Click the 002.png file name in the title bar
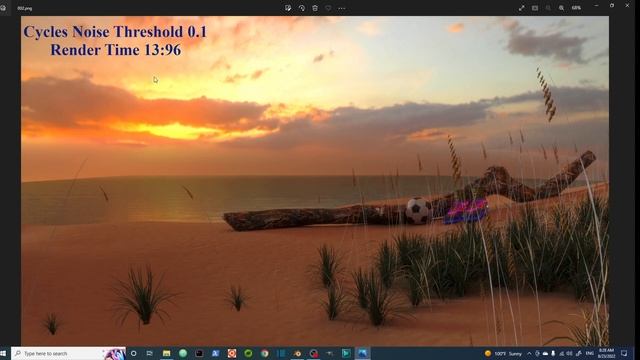 [x=24, y=8]
